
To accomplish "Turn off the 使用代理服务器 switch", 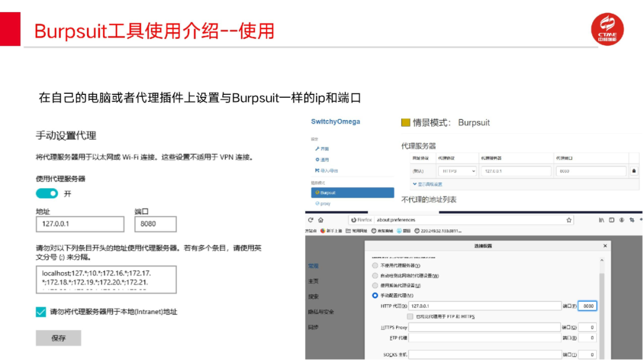I will 47,193.
